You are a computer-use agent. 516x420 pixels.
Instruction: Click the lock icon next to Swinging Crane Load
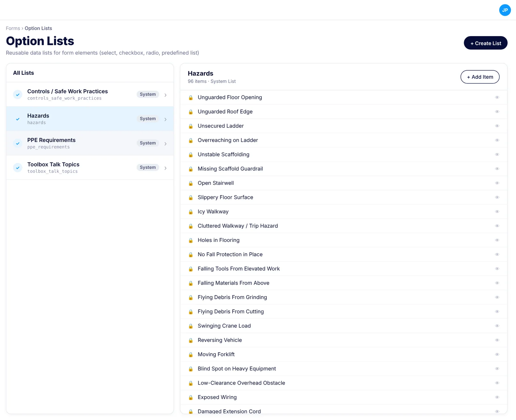point(191,326)
